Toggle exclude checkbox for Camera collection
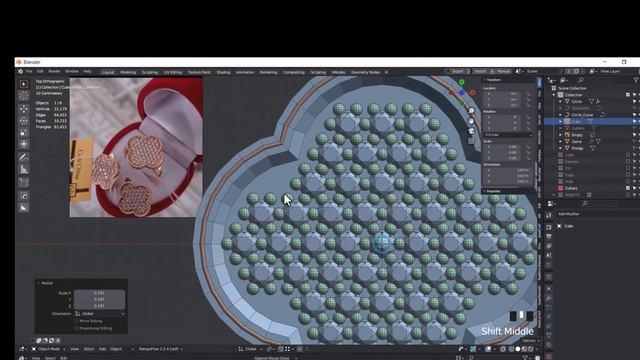 coord(628,162)
